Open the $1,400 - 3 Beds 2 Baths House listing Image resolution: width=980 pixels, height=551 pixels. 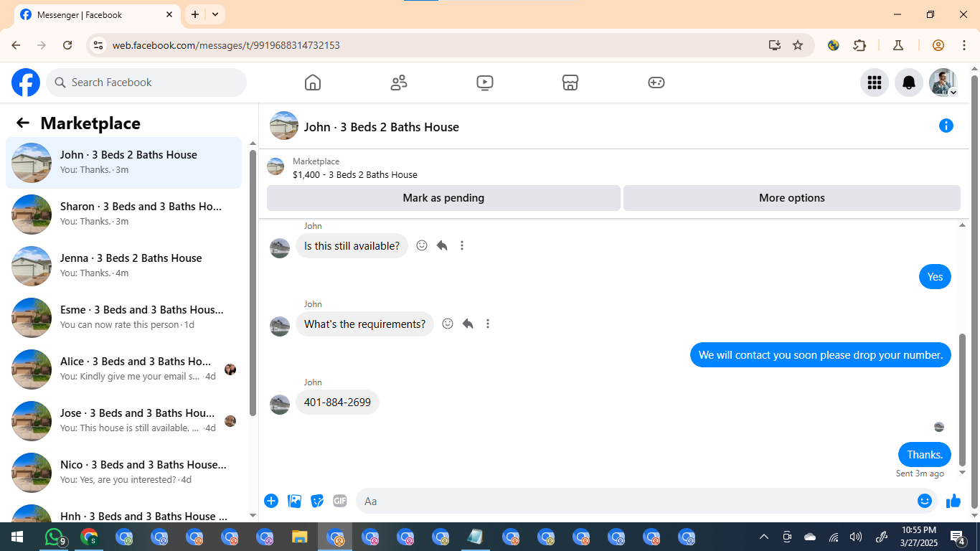click(355, 174)
